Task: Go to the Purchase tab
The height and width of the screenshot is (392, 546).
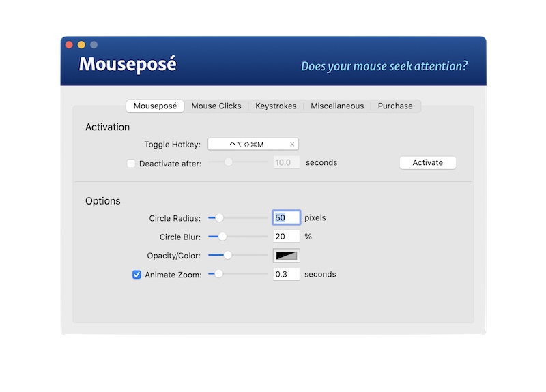Action: coord(395,106)
